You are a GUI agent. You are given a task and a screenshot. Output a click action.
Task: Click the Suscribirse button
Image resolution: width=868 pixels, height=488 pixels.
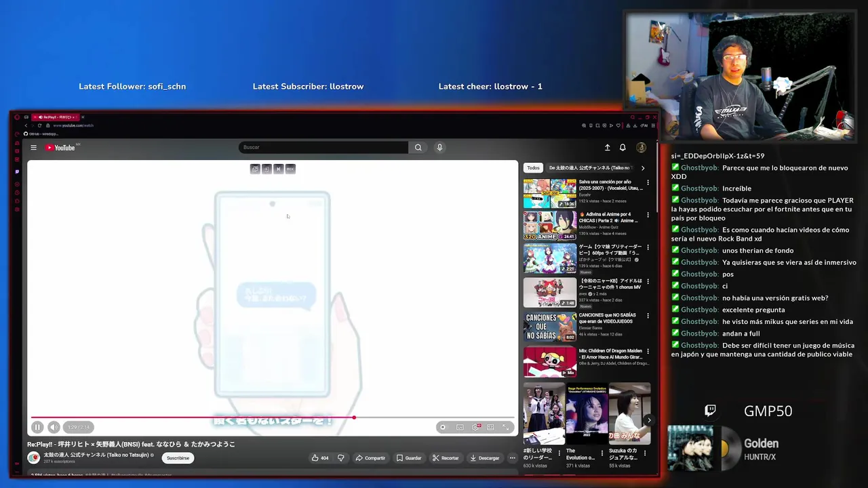pos(178,458)
